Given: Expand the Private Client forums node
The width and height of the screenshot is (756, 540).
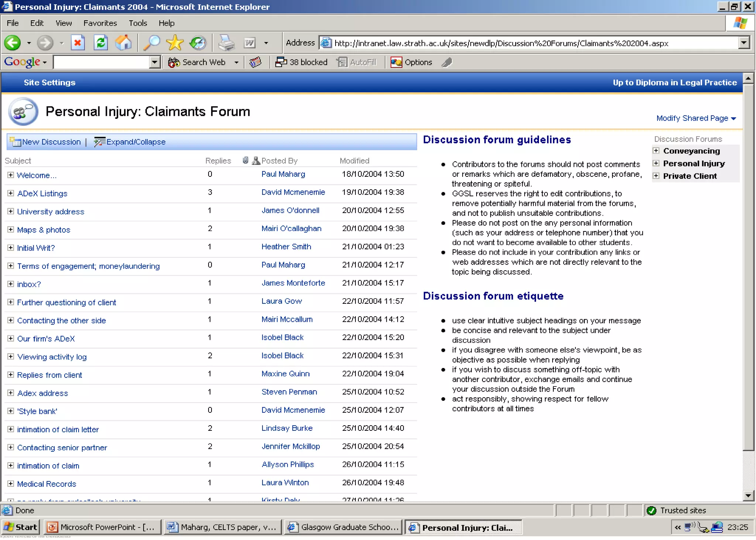Looking at the screenshot, I should 656,176.
